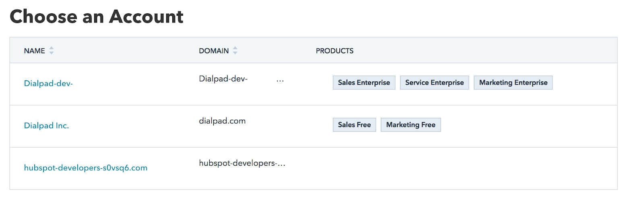Image resolution: width=644 pixels, height=198 pixels.
Task: Click the Marketing Enterprise product tag
Action: pos(513,82)
